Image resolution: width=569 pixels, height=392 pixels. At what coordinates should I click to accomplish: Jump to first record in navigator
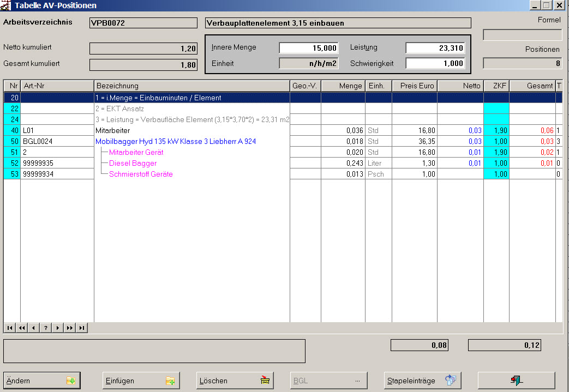point(9,328)
